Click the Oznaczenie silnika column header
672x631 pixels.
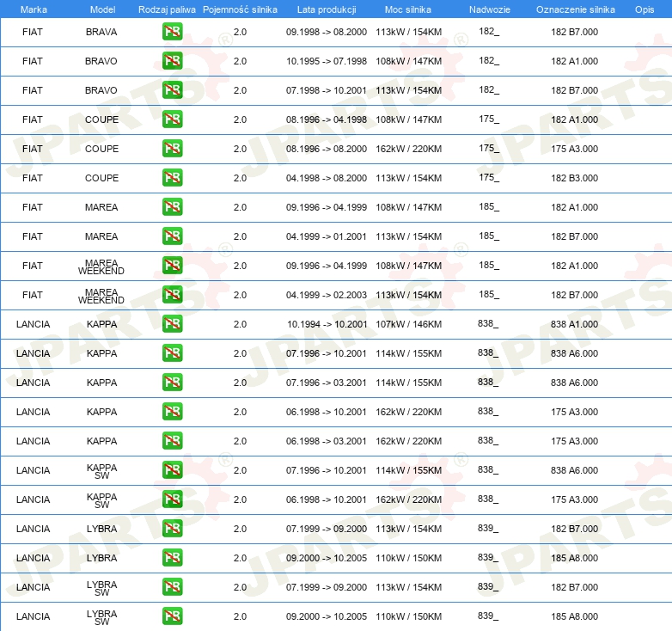(576, 9)
